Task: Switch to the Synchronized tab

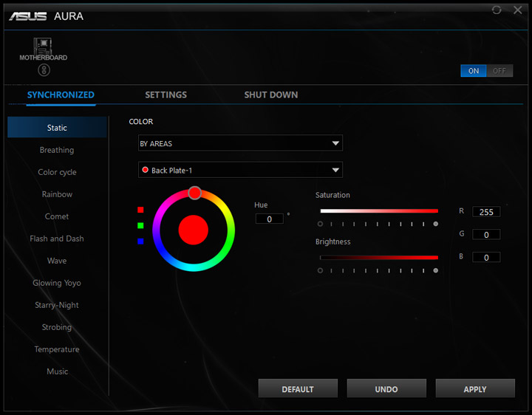Action: click(x=61, y=95)
